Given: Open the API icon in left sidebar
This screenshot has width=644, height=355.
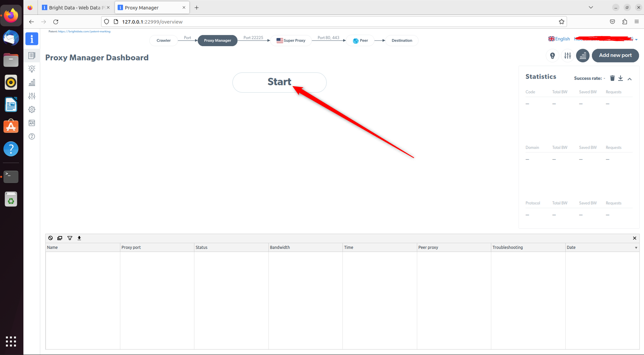Looking at the screenshot, I should point(32,123).
